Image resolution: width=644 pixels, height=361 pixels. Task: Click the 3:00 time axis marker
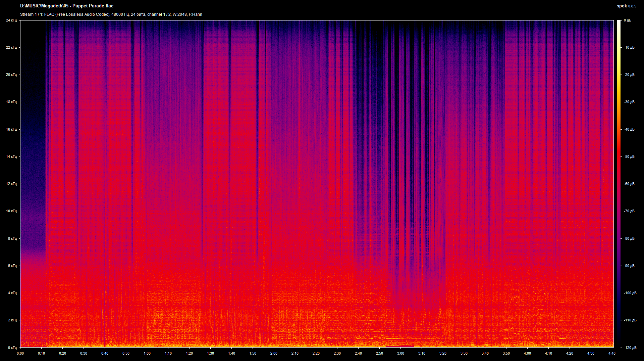(401, 353)
